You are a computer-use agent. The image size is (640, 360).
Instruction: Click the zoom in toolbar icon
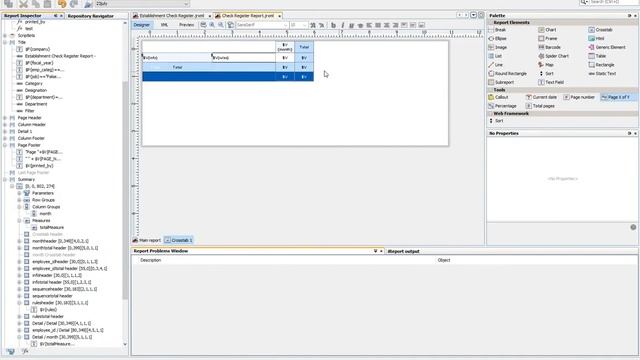coord(212,25)
